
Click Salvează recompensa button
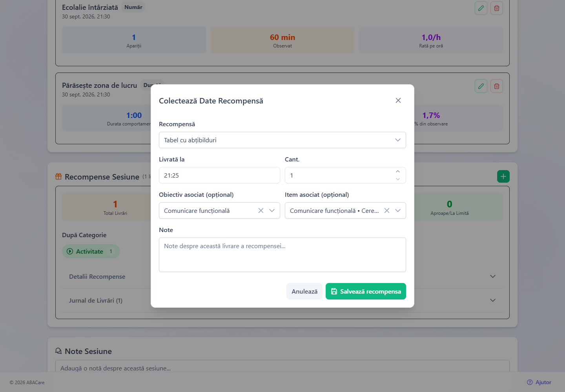coord(366,291)
